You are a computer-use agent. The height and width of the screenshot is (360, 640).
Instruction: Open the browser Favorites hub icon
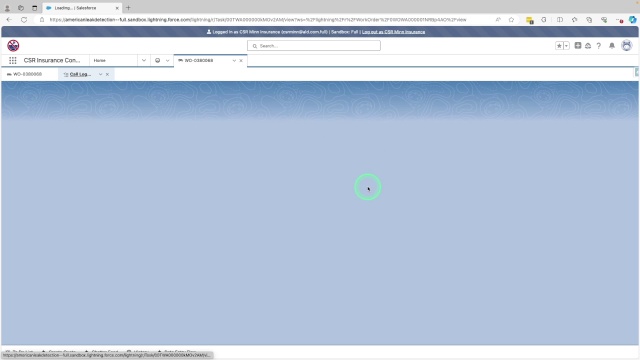[x=574, y=20]
